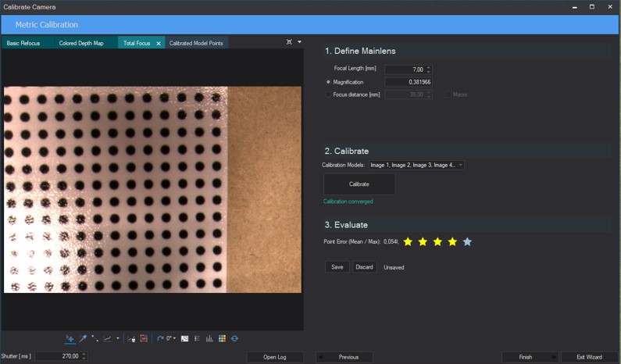Select the move/pan cursor tool
Image resolution: width=621 pixels, height=364 pixels.
point(70,339)
